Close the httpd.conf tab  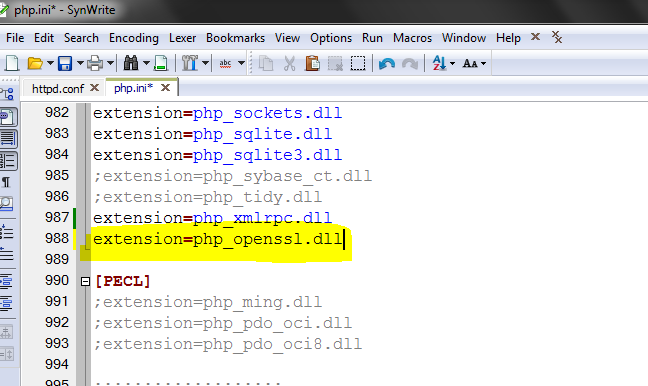(x=95, y=88)
